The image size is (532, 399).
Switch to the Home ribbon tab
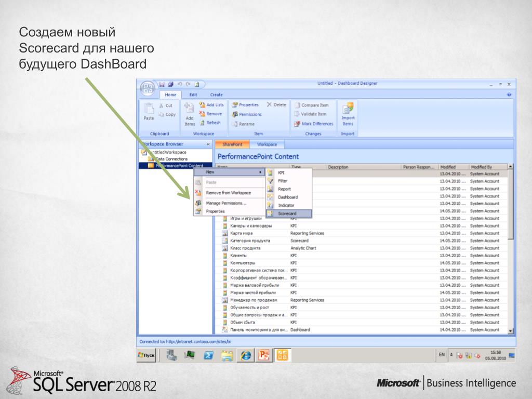tap(170, 95)
